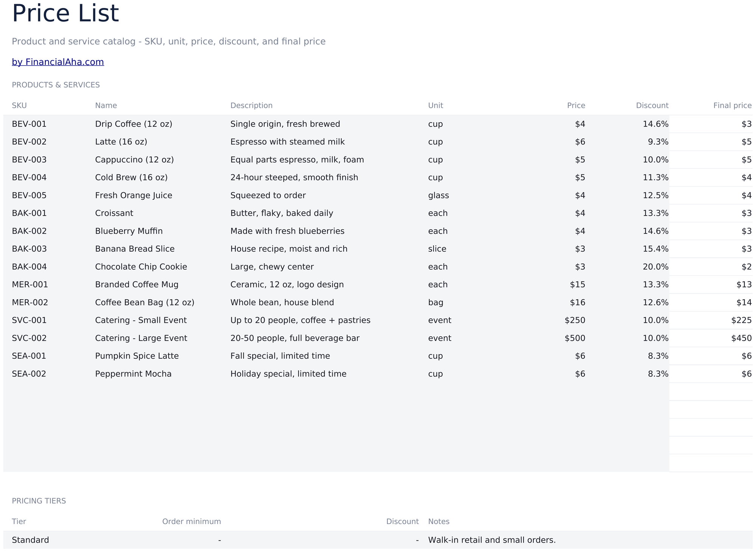This screenshot has width=756, height=552.
Task: Click 'Coffee Bean Bag (12 oz)' cell
Action: tap(145, 303)
